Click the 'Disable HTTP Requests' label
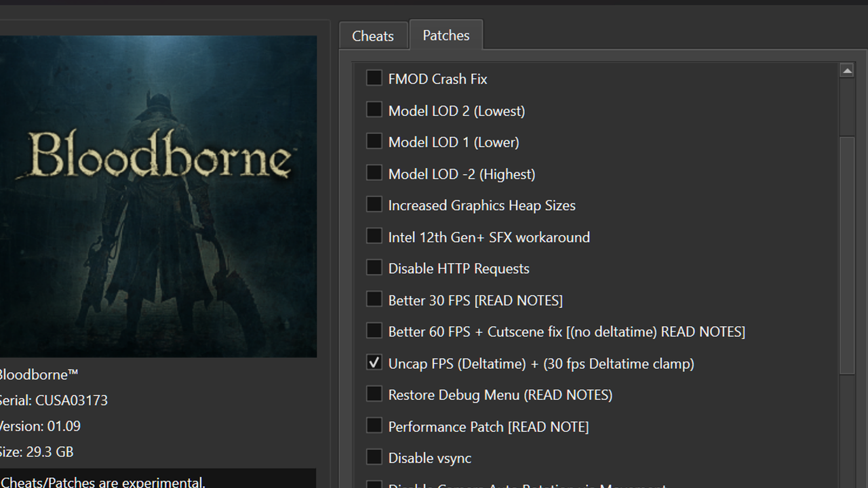 tap(458, 269)
